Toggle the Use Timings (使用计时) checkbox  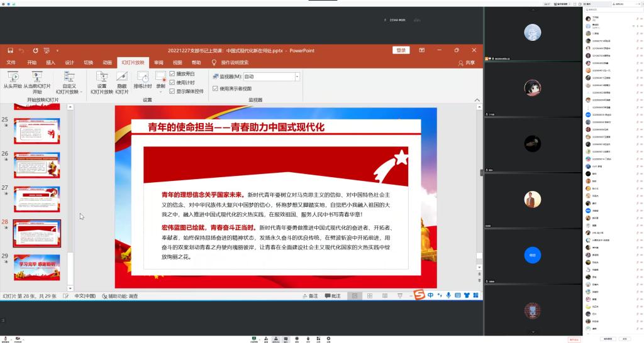click(x=172, y=82)
